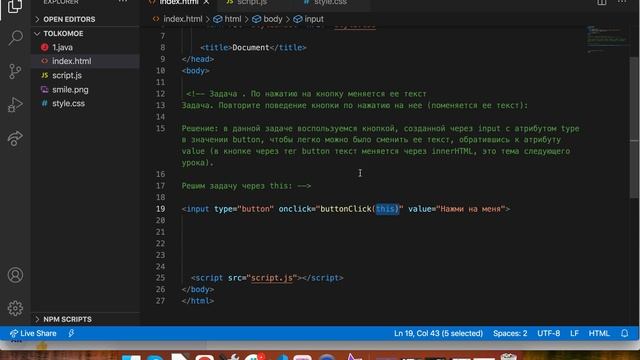Click the value string "Нажми на меня"
This screenshot has width=640, height=360.
click(x=471, y=209)
